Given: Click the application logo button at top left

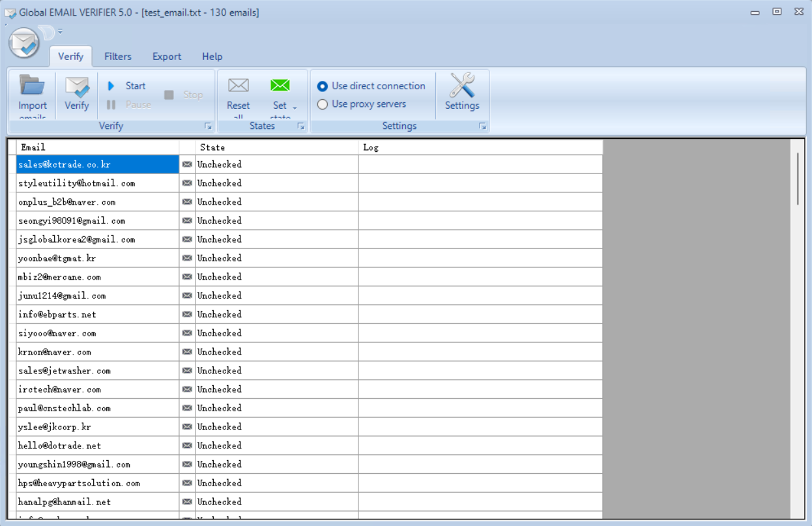Looking at the screenshot, I should coord(24,44).
